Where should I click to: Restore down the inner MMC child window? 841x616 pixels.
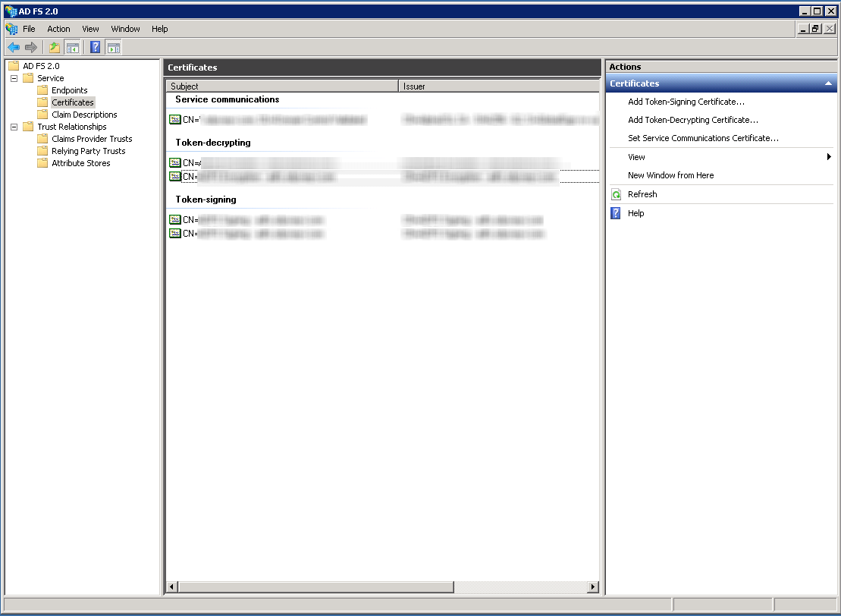(x=816, y=29)
